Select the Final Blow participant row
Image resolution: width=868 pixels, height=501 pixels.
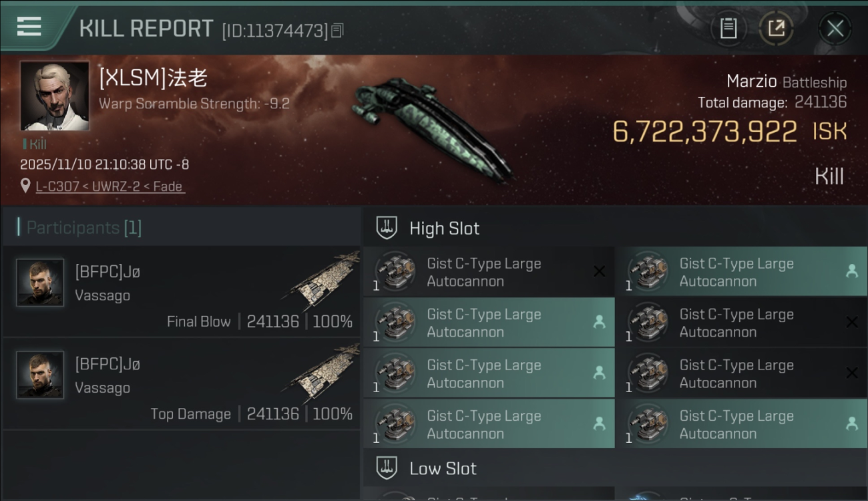point(182,291)
